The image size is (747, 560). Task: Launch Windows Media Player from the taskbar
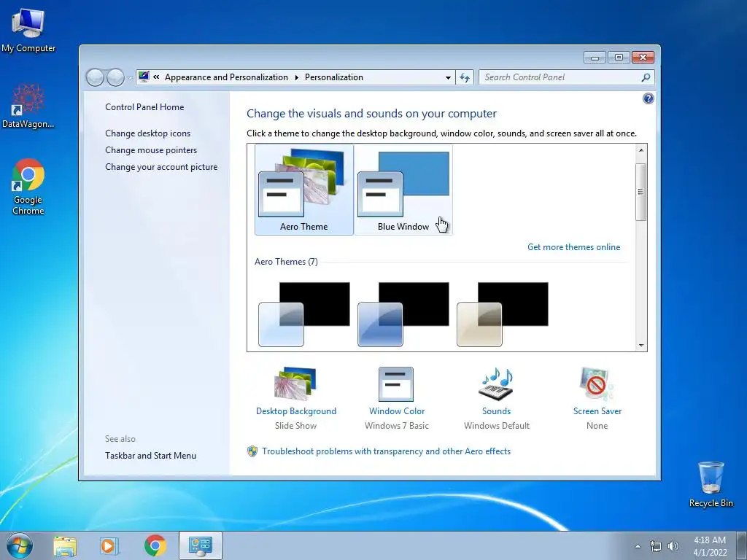pyautogui.click(x=109, y=546)
